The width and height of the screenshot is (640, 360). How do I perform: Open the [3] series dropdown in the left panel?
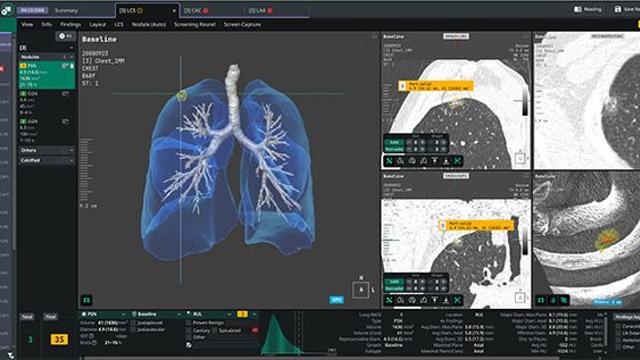[x=46, y=48]
